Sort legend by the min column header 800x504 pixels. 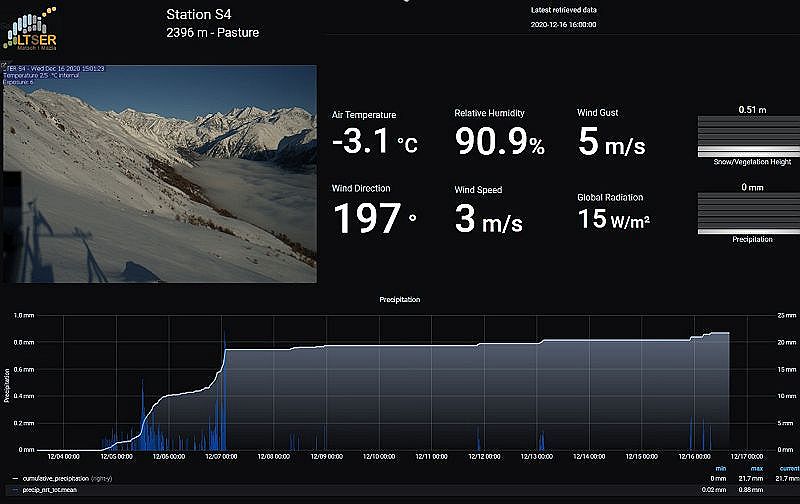click(720, 468)
